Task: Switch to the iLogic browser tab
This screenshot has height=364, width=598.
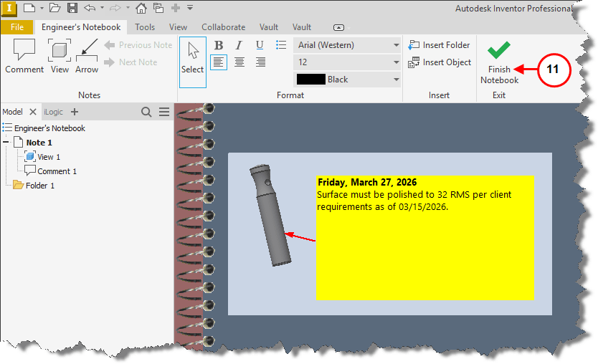Action: [53, 112]
